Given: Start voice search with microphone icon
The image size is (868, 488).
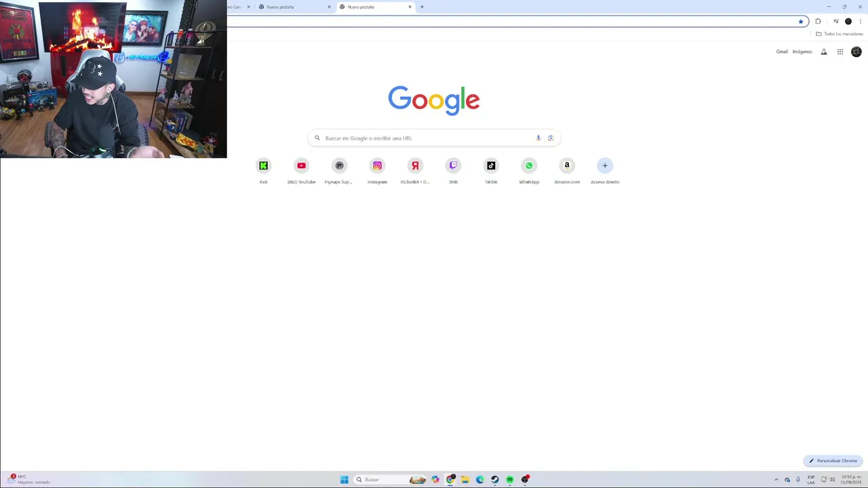Looking at the screenshot, I should (x=538, y=138).
